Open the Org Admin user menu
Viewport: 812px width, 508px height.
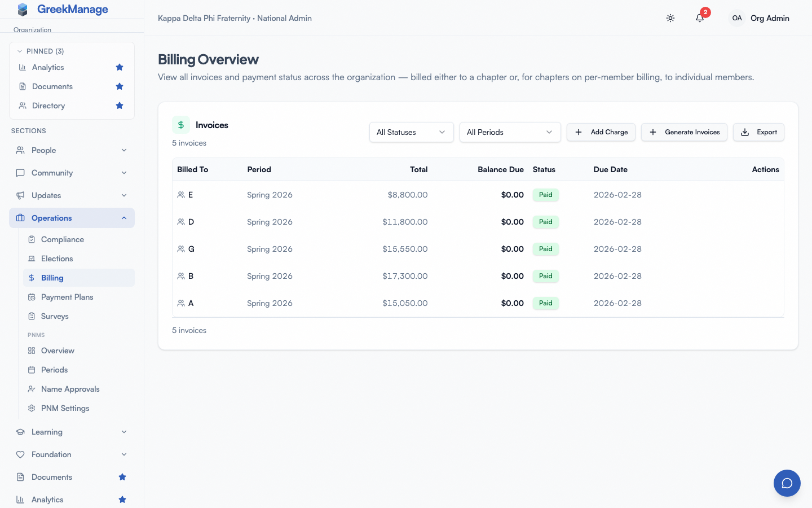[x=759, y=18]
